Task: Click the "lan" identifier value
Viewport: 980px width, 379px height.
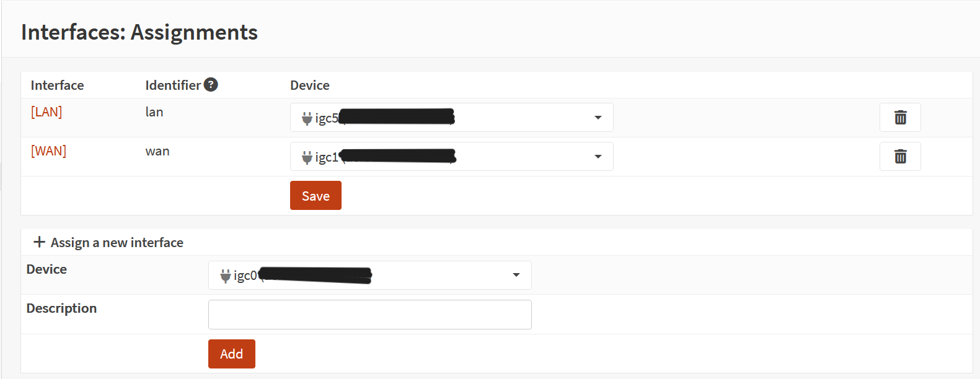Action: 154,112
